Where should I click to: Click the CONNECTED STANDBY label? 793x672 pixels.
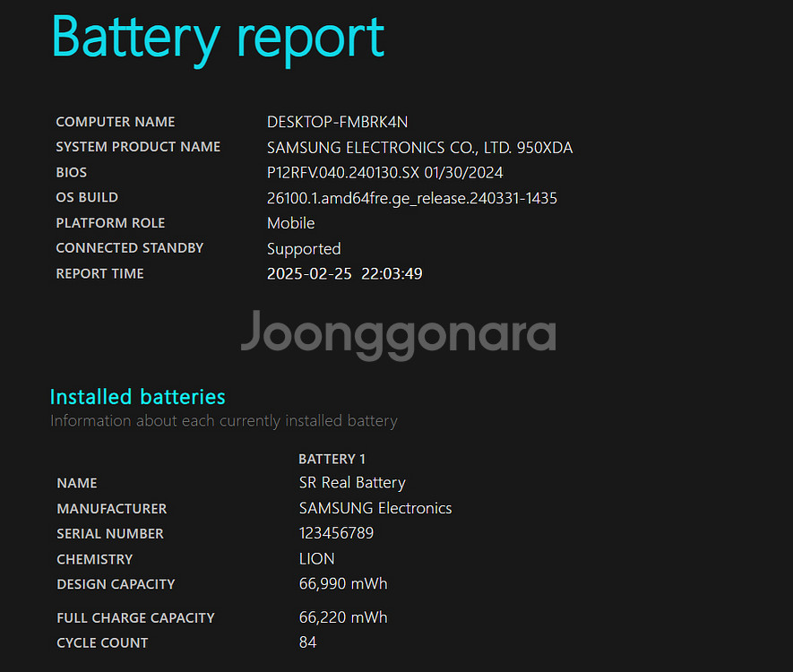[x=129, y=248]
